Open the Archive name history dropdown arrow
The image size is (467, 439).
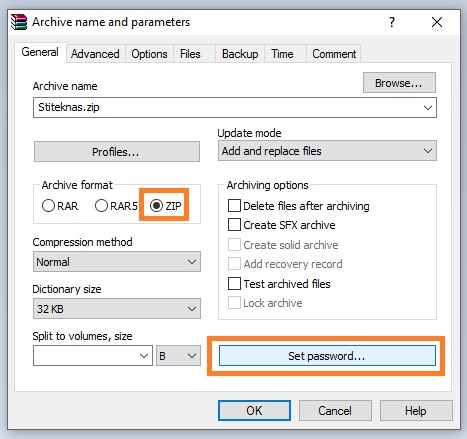[x=428, y=108]
